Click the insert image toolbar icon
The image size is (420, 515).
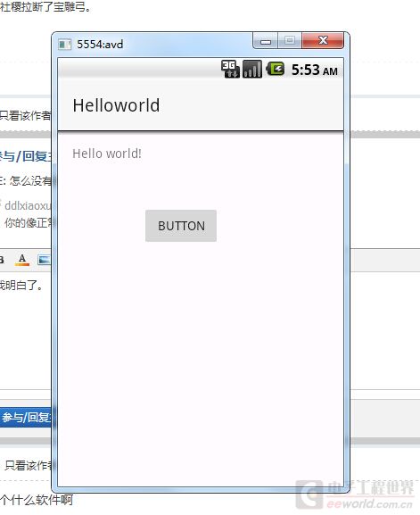(x=44, y=260)
